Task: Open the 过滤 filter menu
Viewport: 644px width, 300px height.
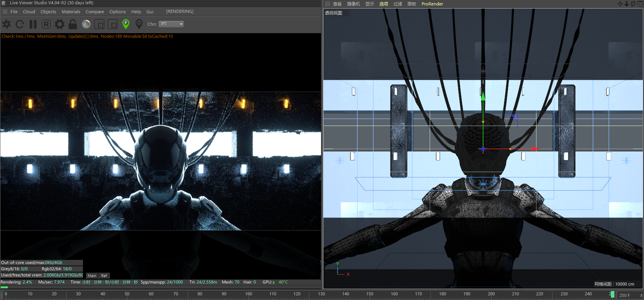Action: (397, 4)
